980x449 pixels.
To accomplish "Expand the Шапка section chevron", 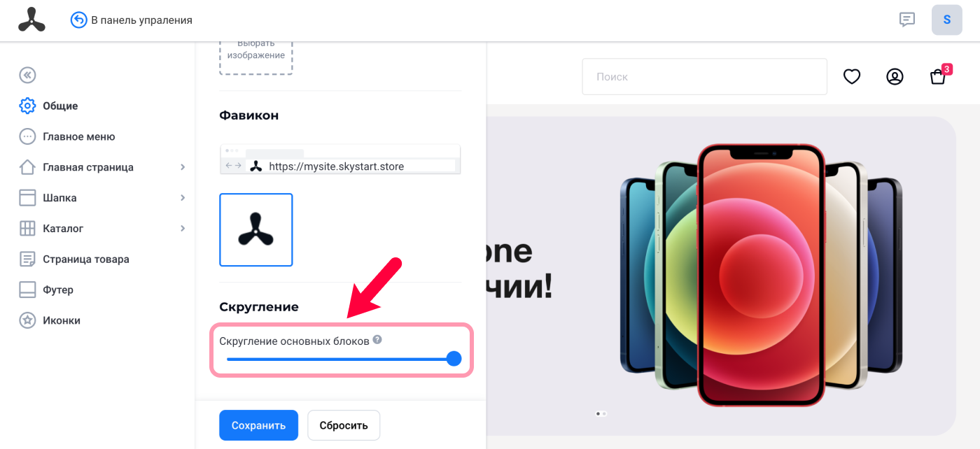I will click(x=183, y=198).
